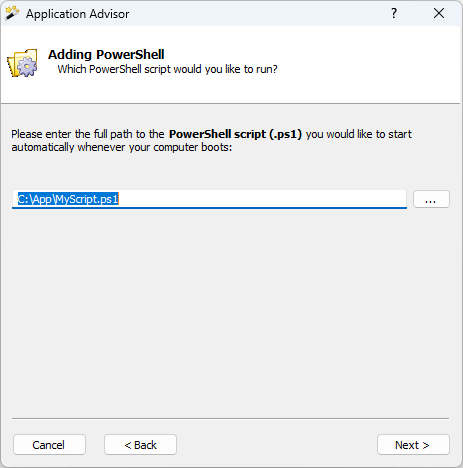Open help with the question mark button
Viewport: 463px width, 468px height.
(394, 13)
